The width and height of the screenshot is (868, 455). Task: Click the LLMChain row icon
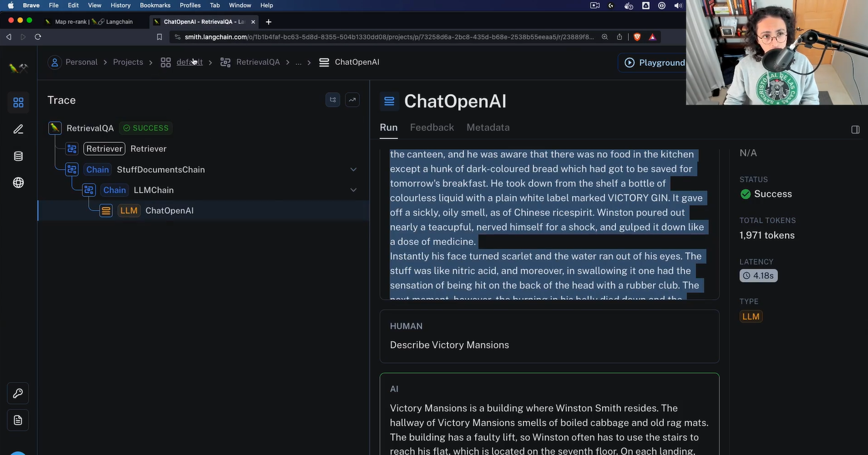click(89, 190)
